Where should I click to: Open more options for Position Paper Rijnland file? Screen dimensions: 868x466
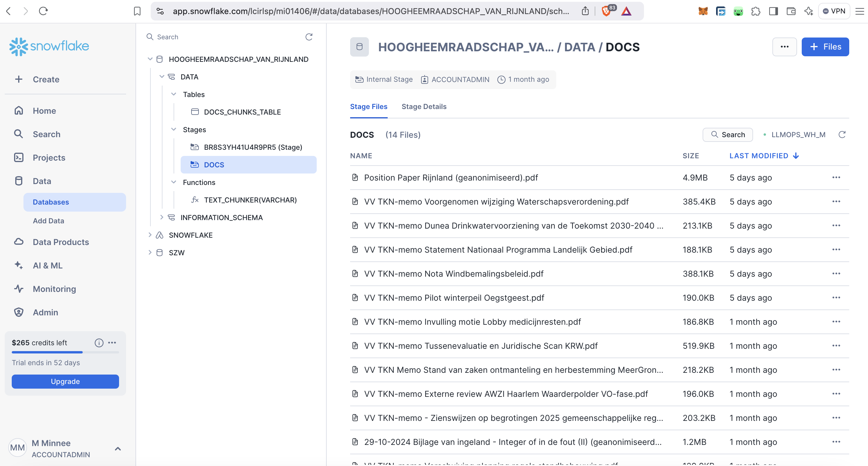tap(836, 177)
